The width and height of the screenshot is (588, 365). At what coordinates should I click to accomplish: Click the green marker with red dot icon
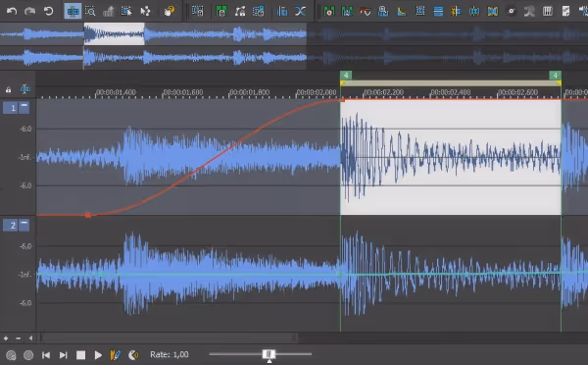pos(329,11)
